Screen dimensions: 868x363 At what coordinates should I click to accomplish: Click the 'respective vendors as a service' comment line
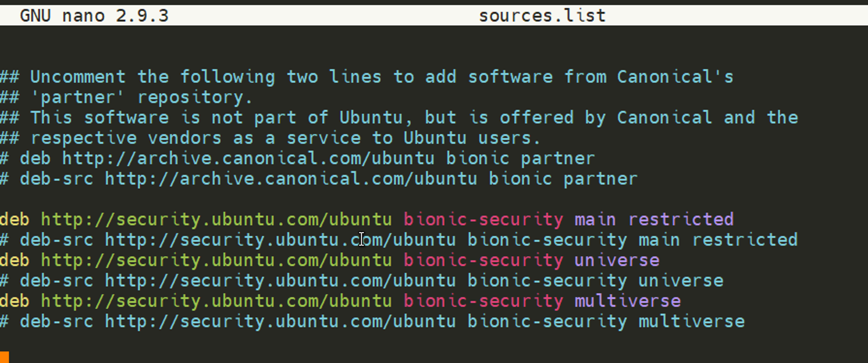[195, 139]
